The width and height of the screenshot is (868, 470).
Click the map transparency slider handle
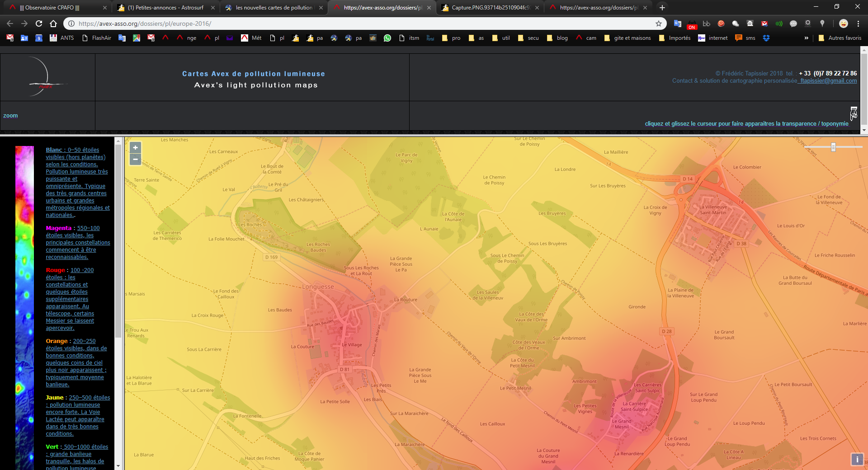pos(833,147)
